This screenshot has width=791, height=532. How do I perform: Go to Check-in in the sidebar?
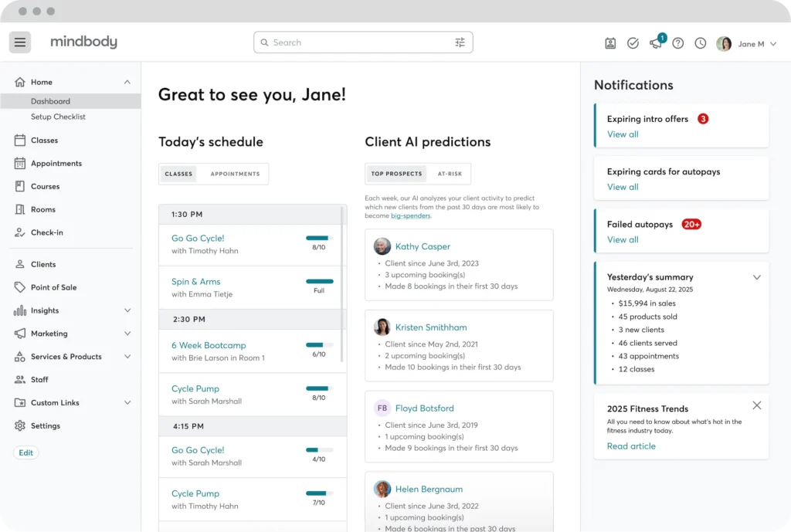tap(46, 232)
